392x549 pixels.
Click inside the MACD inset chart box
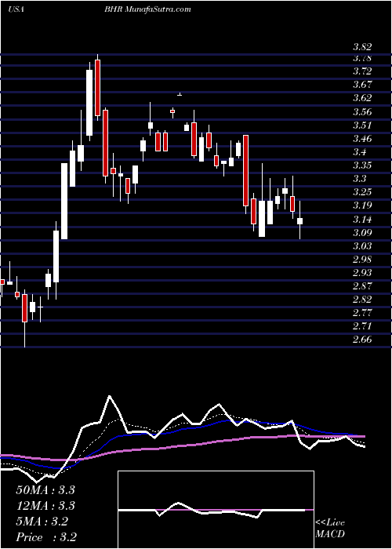tap(216, 510)
